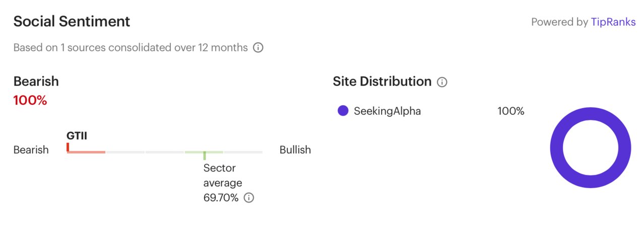Click the green sector average marker
Image resolution: width=644 pixels, height=250 pixels.
coord(204,155)
